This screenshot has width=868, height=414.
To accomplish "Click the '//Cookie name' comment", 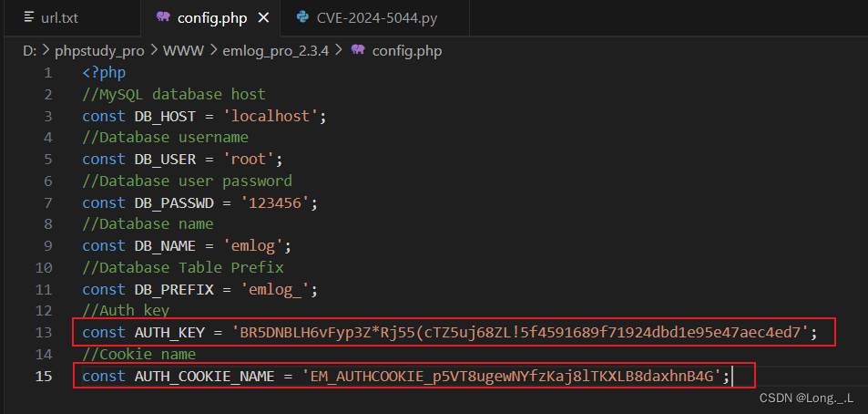I will tap(139, 354).
